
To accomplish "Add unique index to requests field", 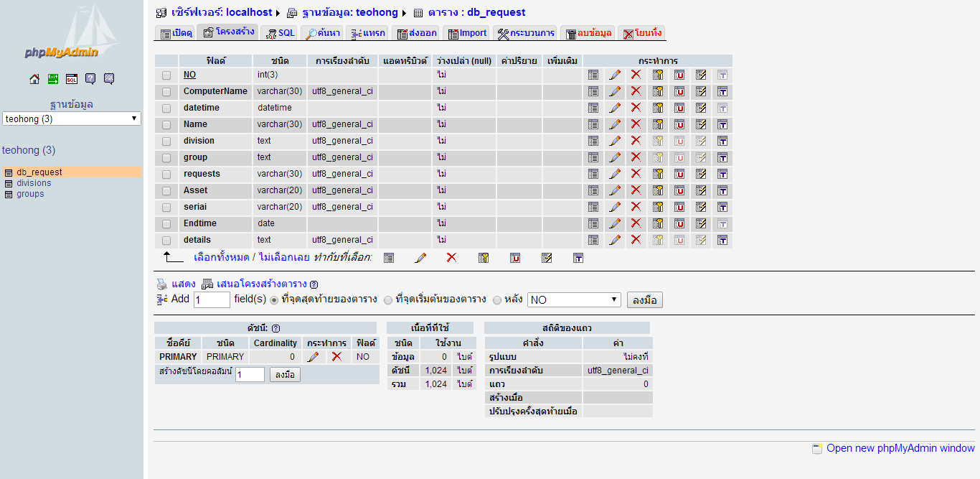I will click(679, 174).
